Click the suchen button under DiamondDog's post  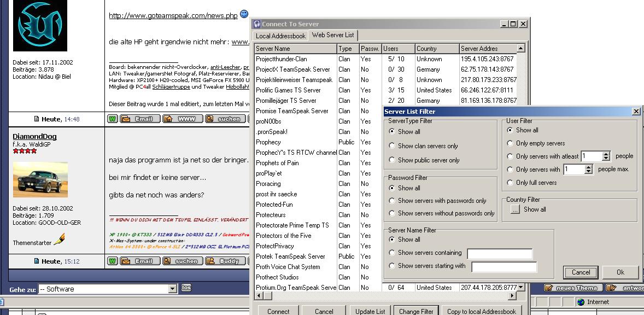183,261
